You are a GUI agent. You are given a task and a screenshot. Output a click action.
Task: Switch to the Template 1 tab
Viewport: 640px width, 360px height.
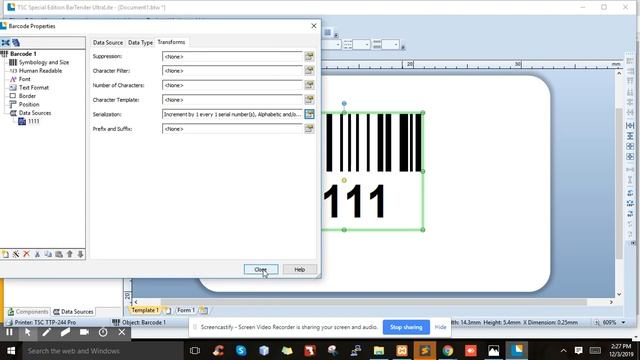pos(144,310)
